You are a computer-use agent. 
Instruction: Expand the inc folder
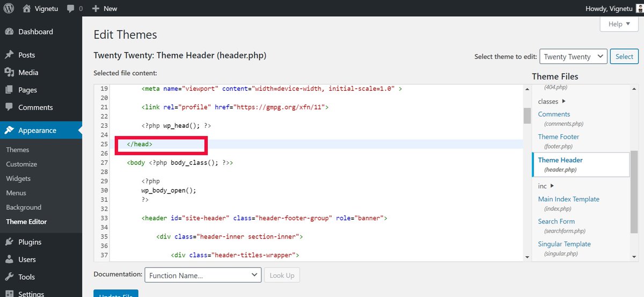pos(546,186)
